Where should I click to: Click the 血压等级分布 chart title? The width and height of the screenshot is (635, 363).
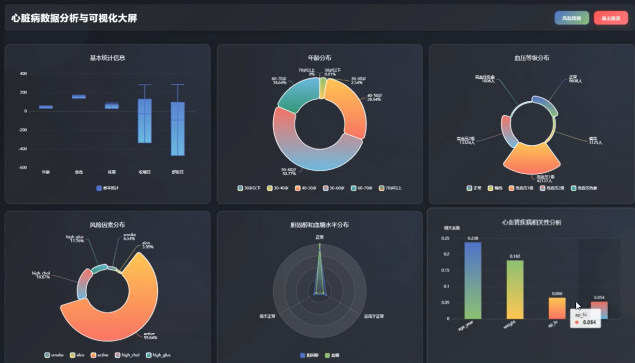[x=532, y=58]
